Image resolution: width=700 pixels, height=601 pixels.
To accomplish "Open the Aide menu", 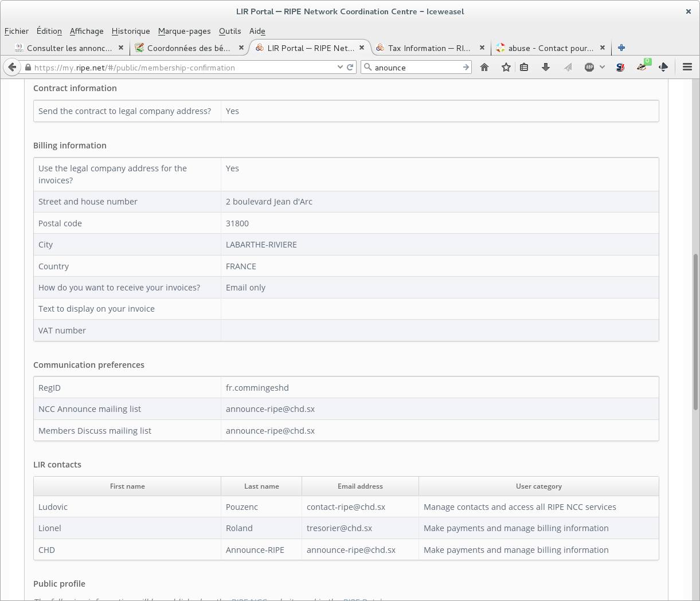I will (x=257, y=31).
